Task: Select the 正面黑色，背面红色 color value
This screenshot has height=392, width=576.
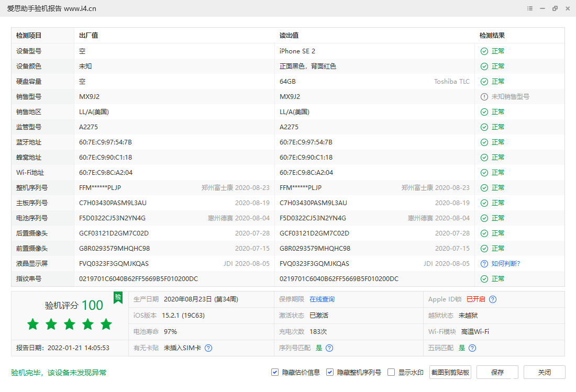Action: click(x=308, y=66)
